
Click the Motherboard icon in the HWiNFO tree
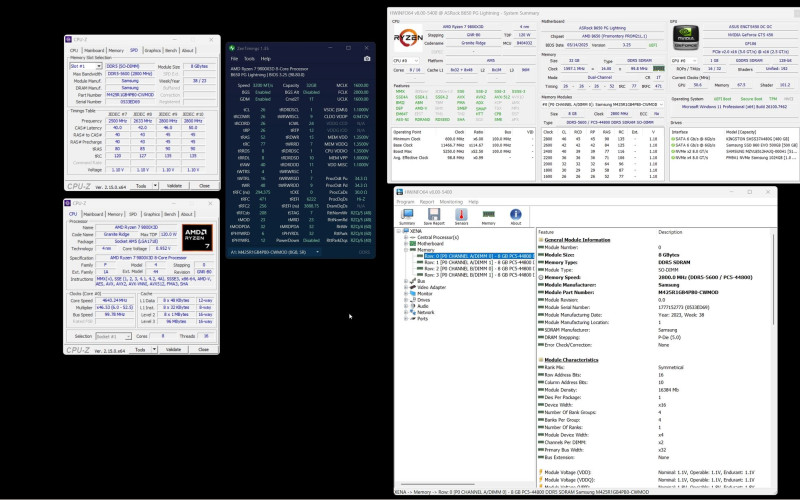click(413, 243)
